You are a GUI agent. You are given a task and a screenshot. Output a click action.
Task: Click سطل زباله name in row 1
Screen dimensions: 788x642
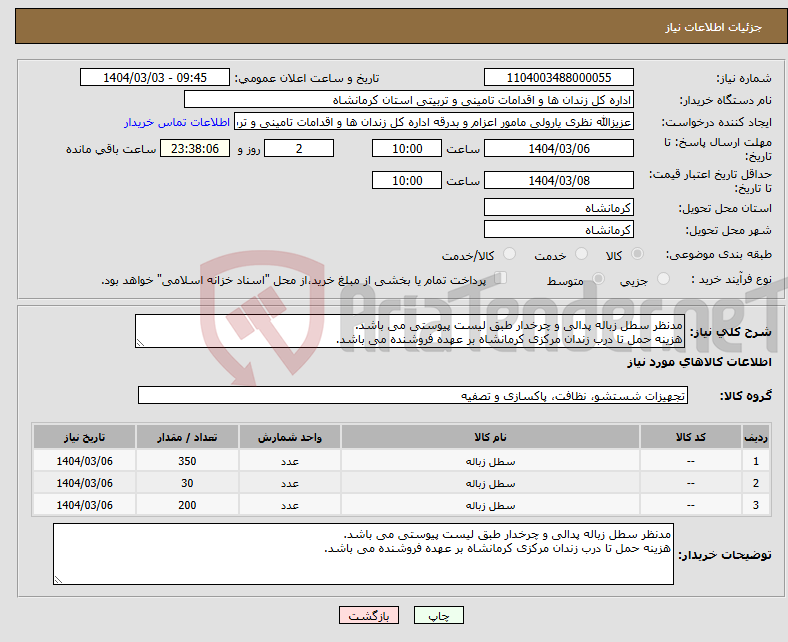490,462
